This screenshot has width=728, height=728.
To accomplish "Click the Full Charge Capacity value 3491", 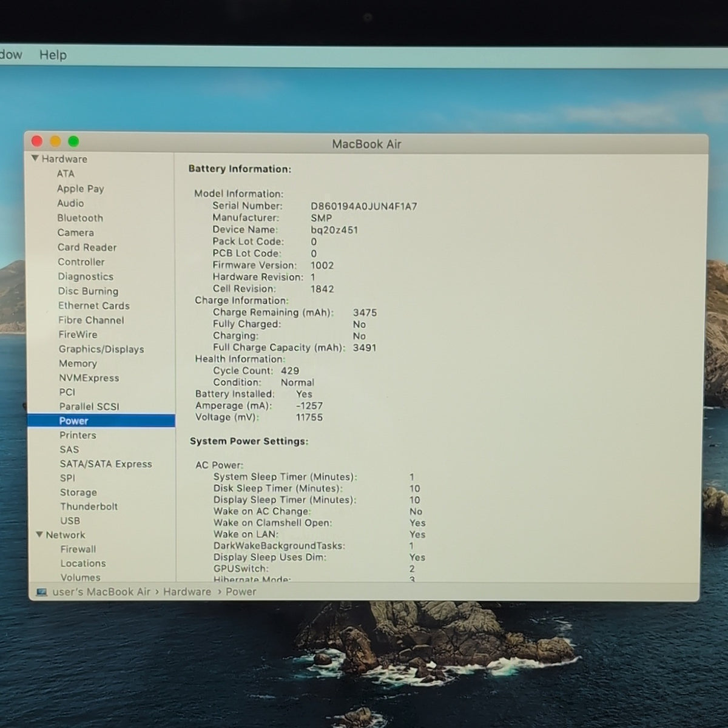I will coord(365,348).
